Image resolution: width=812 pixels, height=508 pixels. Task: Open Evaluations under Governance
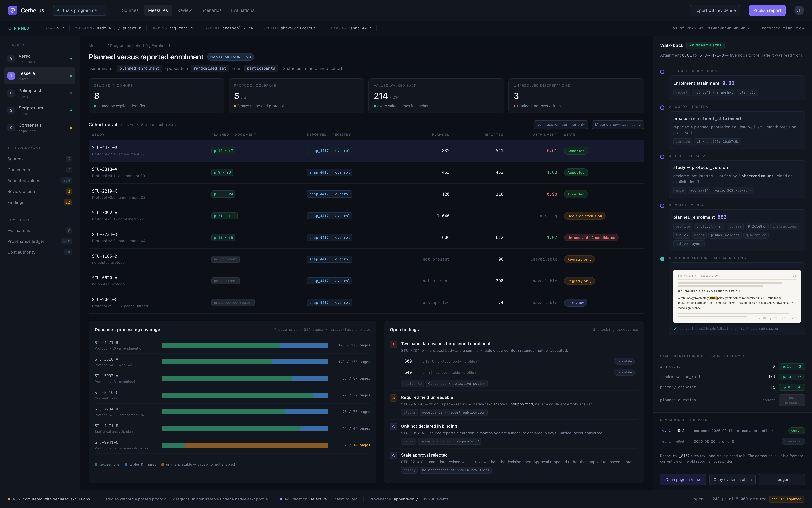(x=40, y=230)
